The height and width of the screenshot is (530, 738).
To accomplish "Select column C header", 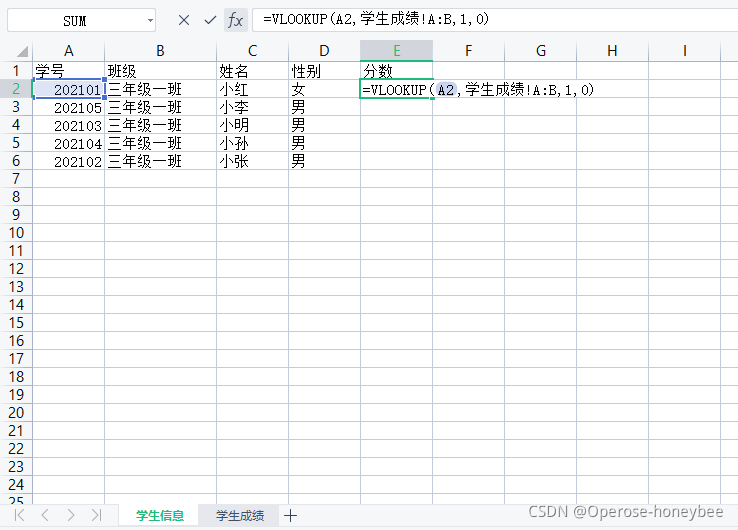I will (253, 51).
